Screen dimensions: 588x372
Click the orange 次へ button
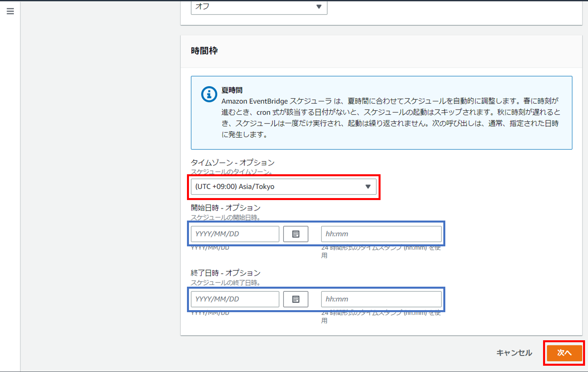click(x=564, y=353)
